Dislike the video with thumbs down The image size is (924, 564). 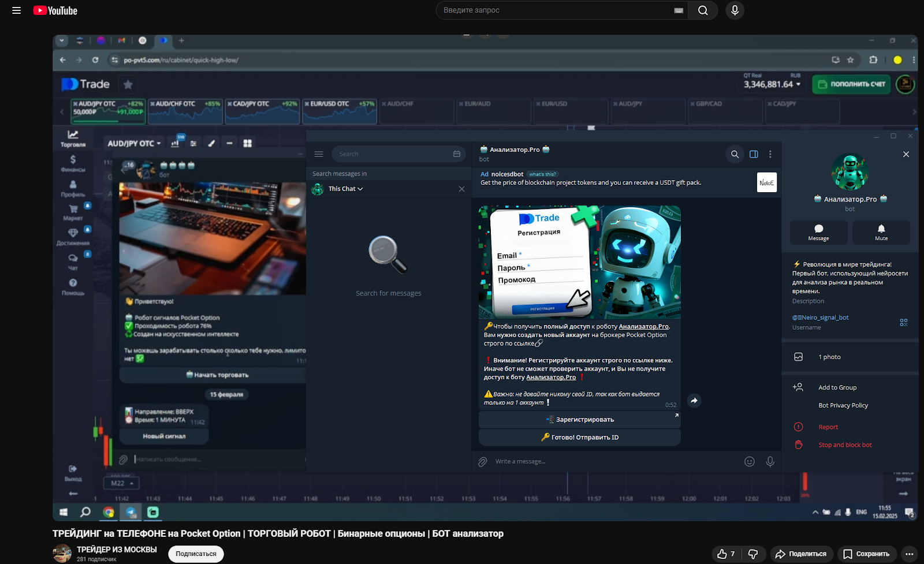point(753,554)
